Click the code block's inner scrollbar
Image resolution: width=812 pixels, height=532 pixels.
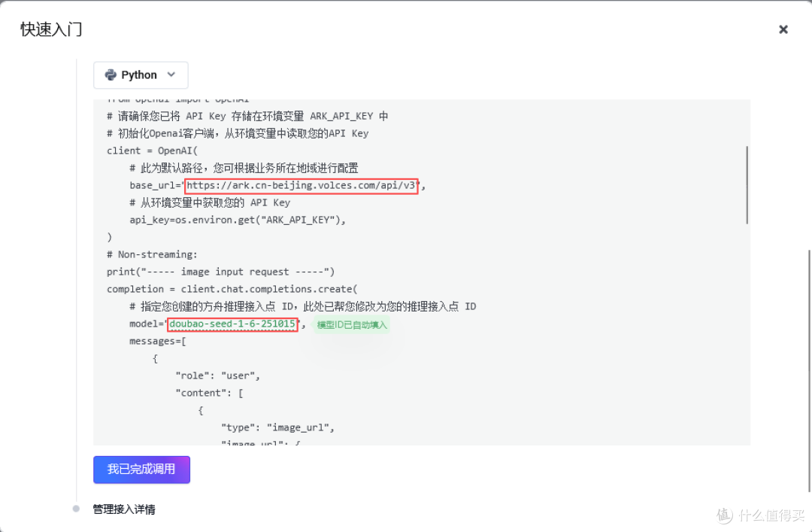tap(747, 185)
